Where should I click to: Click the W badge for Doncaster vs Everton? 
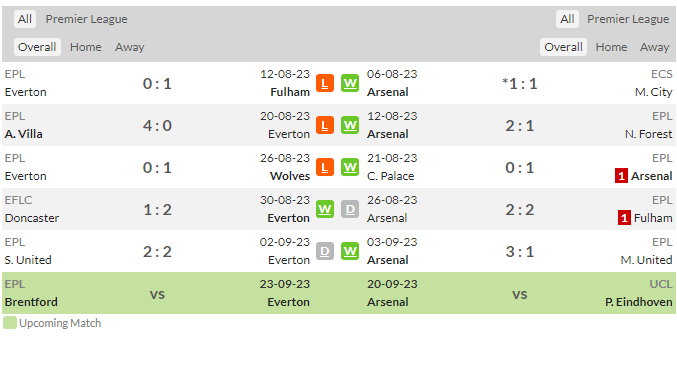pos(325,209)
